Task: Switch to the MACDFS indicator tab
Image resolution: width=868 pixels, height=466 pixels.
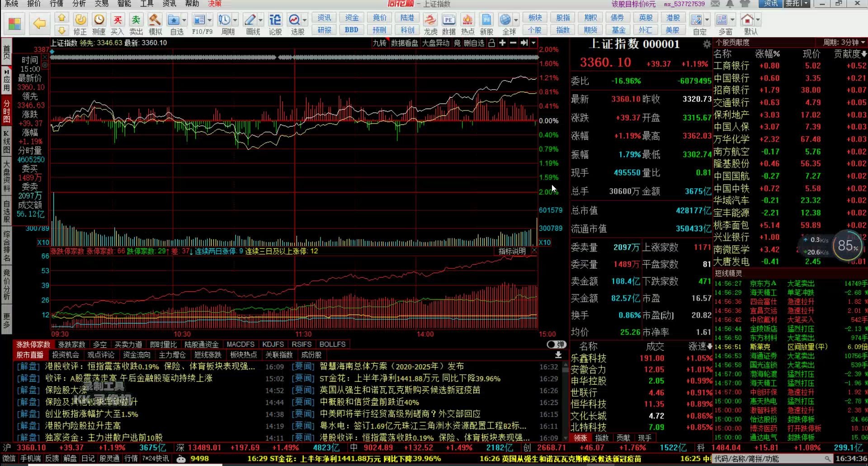Action: point(241,344)
